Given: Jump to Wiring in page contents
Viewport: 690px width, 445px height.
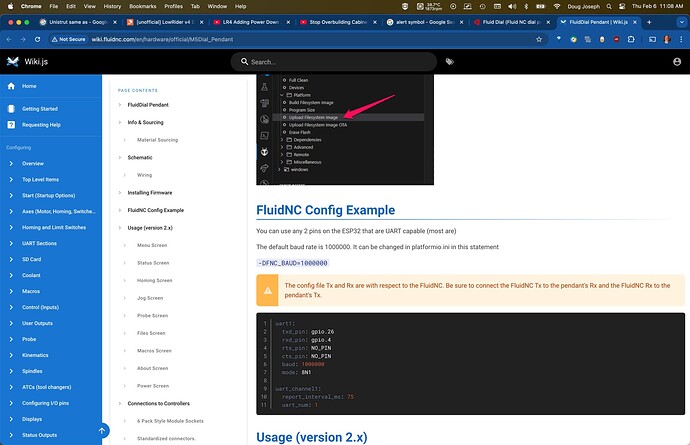Looking at the screenshot, I should point(144,175).
